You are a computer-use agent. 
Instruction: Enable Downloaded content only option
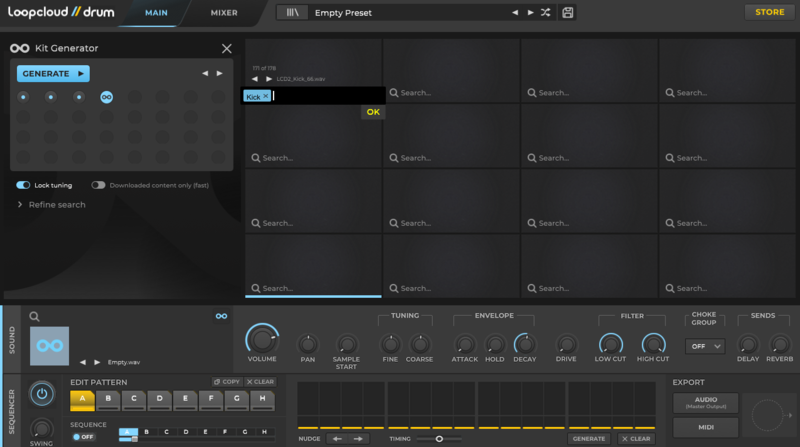(x=98, y=185)
